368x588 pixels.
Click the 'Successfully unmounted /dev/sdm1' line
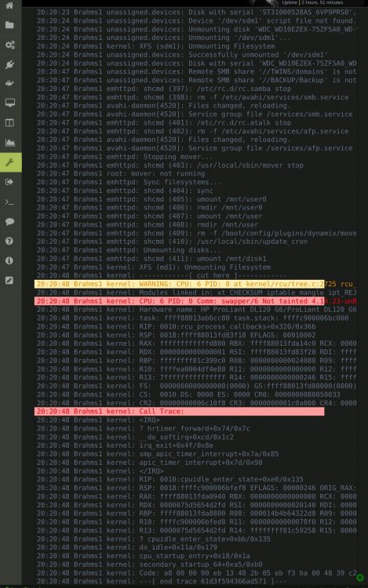pos(182,55)
